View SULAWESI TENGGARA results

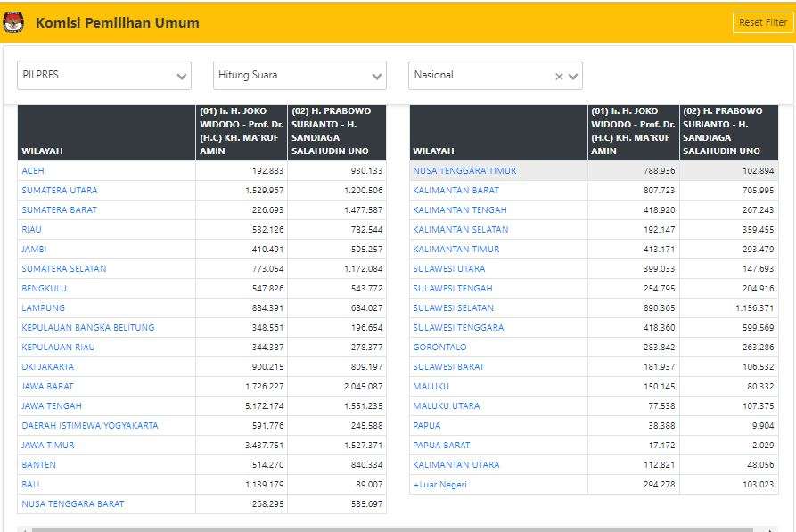tap(458, 327)
